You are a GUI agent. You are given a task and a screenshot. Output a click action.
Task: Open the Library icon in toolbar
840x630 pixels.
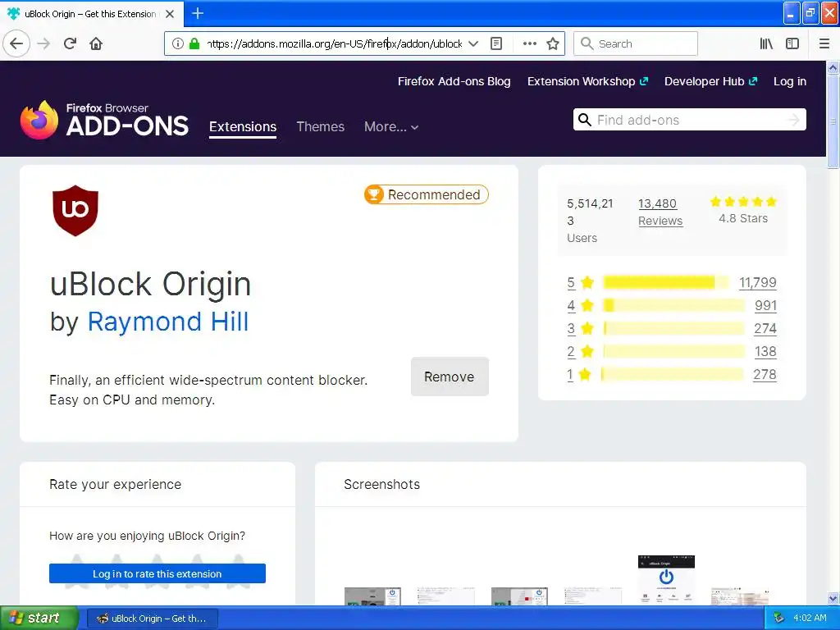click(x=766, y=43)
